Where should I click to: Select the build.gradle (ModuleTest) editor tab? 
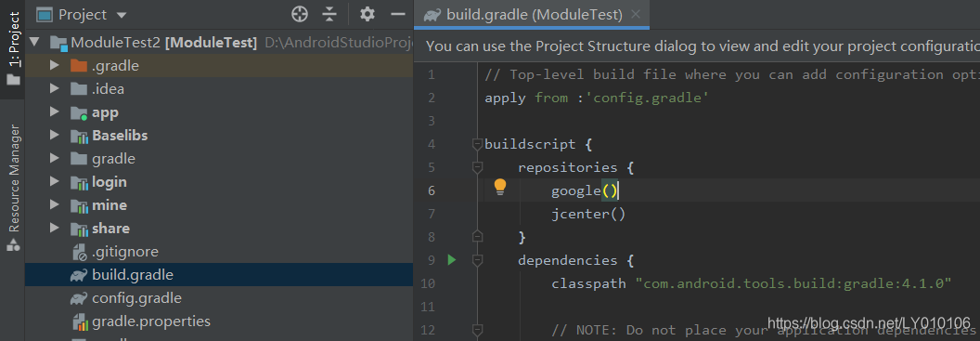(532, 14)
